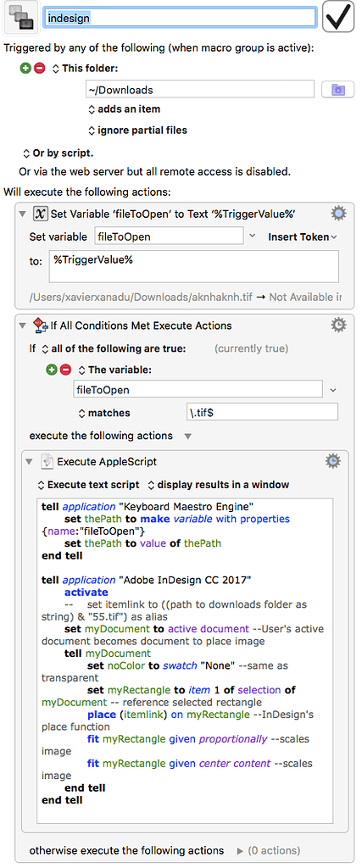The image size is (362, 868).
Task: Click the macro icon next to the name field
Action: (21, 18)
